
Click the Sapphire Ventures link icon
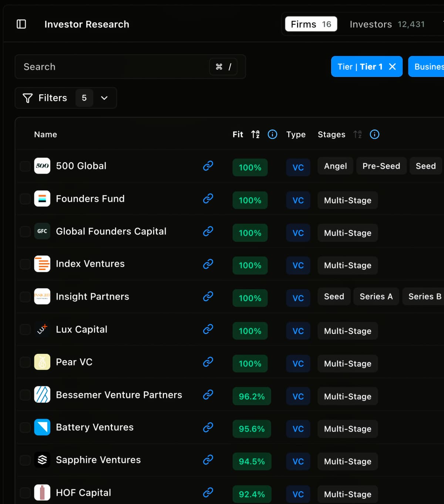pos(208,460)
